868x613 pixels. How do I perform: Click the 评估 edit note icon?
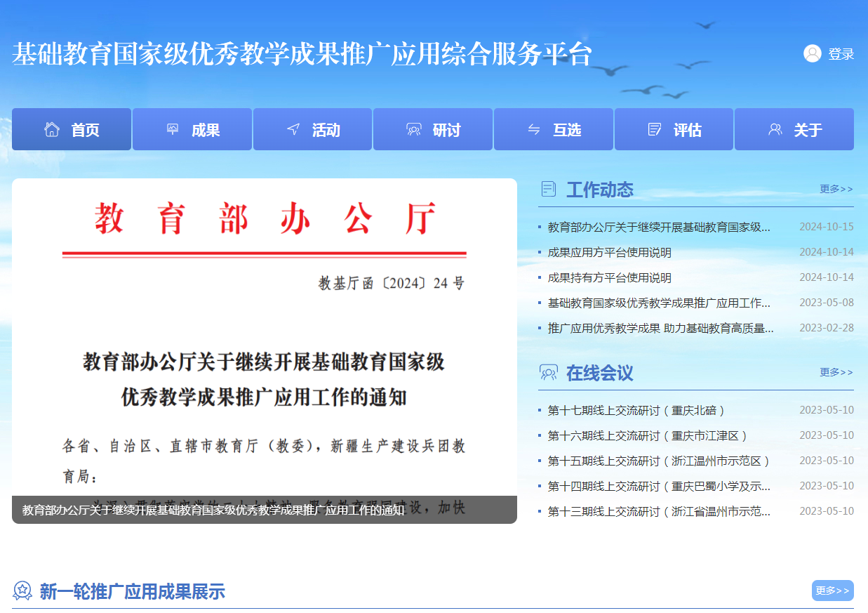pyautogui.click(x=654, y=130)
